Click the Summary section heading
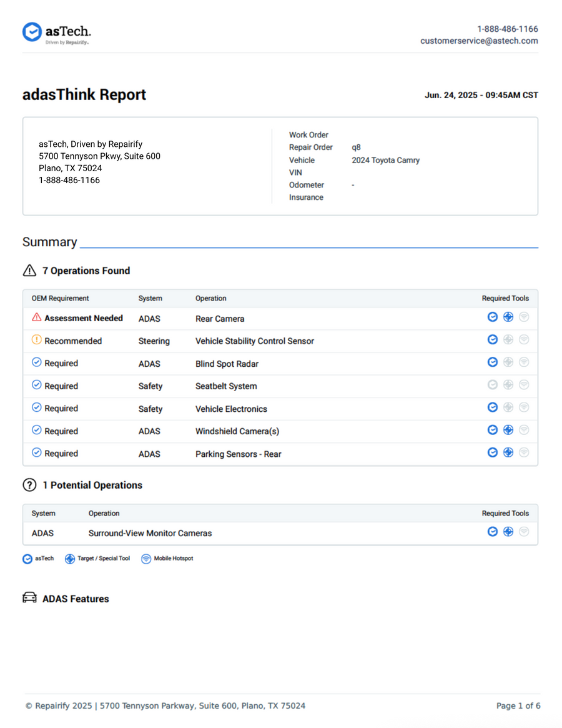Viewport: 562px width, 728px height. click(49, 242)
